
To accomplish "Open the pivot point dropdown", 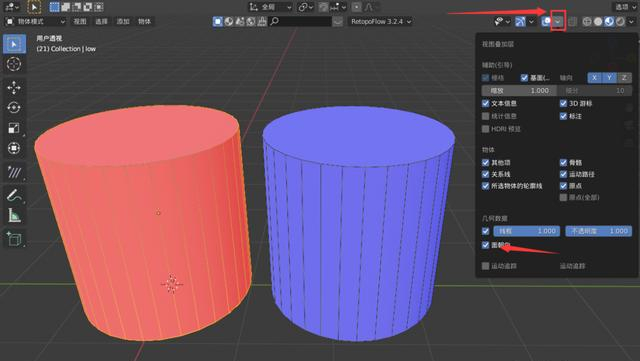I will (305, 7).
